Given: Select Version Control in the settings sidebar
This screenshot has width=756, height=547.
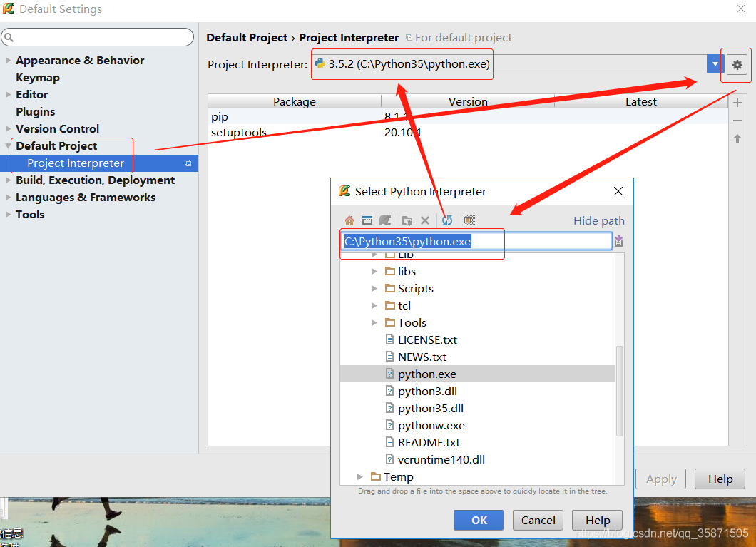Looking at the screenshot, I should (x=59, y=128).
